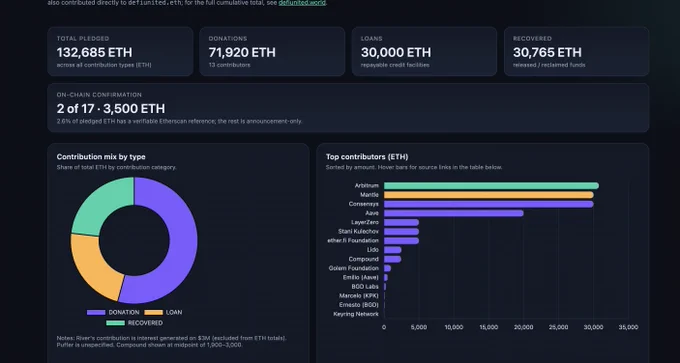
Task: Click the 'Contribution mix by type' heading
Action: [101, 157]
